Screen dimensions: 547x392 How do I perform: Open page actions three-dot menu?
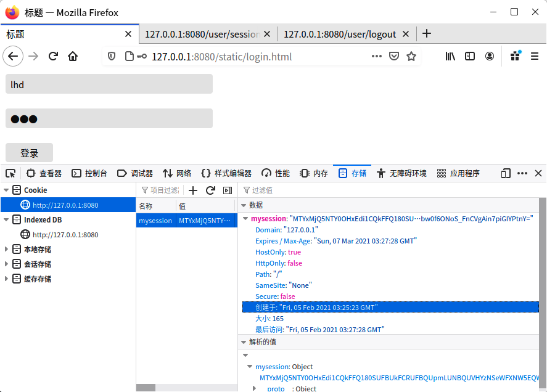(376, 56)
